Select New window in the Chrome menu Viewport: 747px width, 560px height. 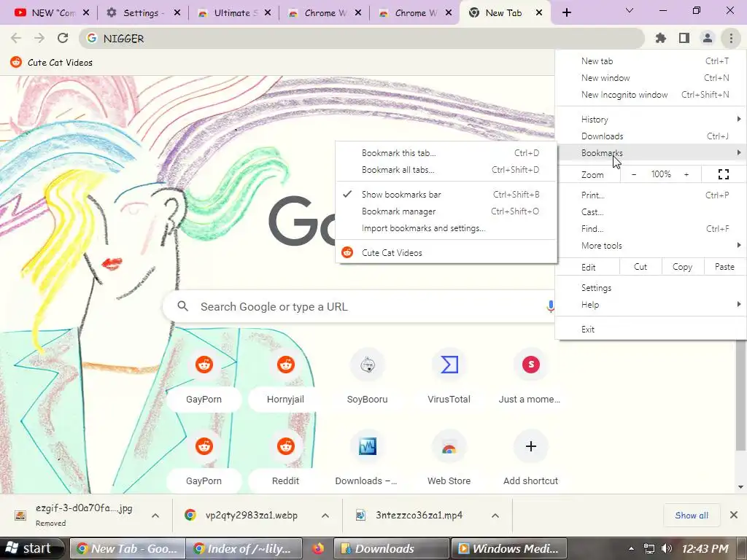coord(651,77)
